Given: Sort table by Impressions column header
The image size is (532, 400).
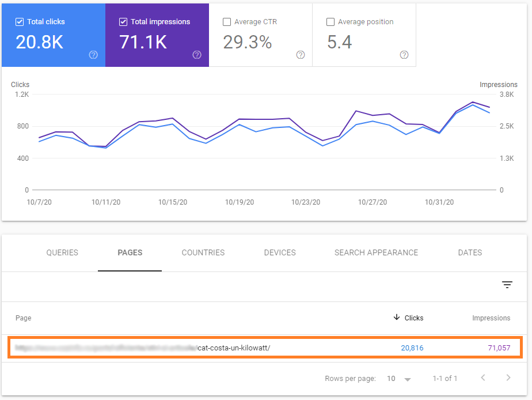Looking at the screenshot, I should (491, 318).
